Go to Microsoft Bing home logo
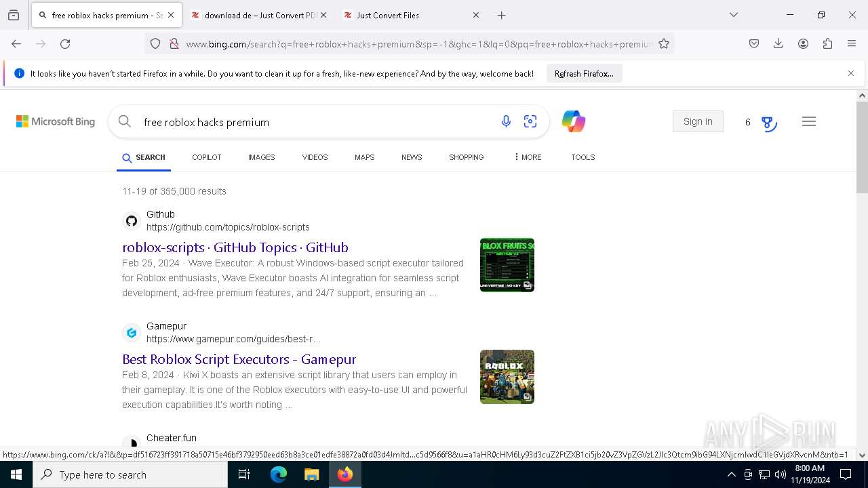Screen dimensions: 868x488 coord(56,121)
